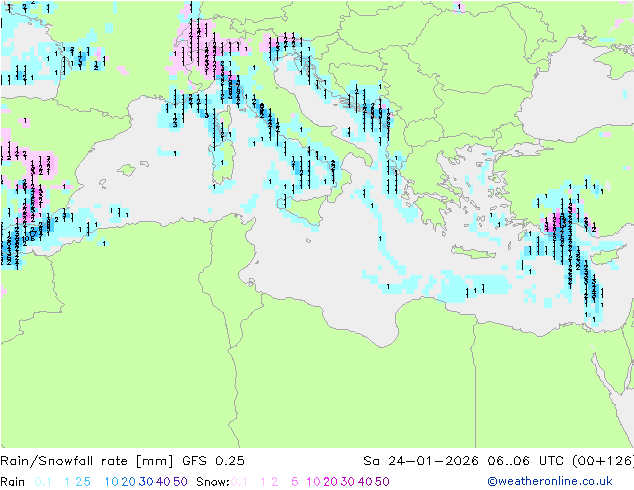Pick the snow legend value 1
634x490 pixels.
[263, 482]
